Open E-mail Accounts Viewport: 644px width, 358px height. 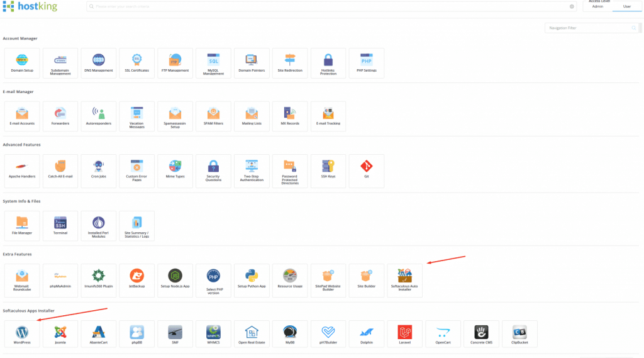22,116
